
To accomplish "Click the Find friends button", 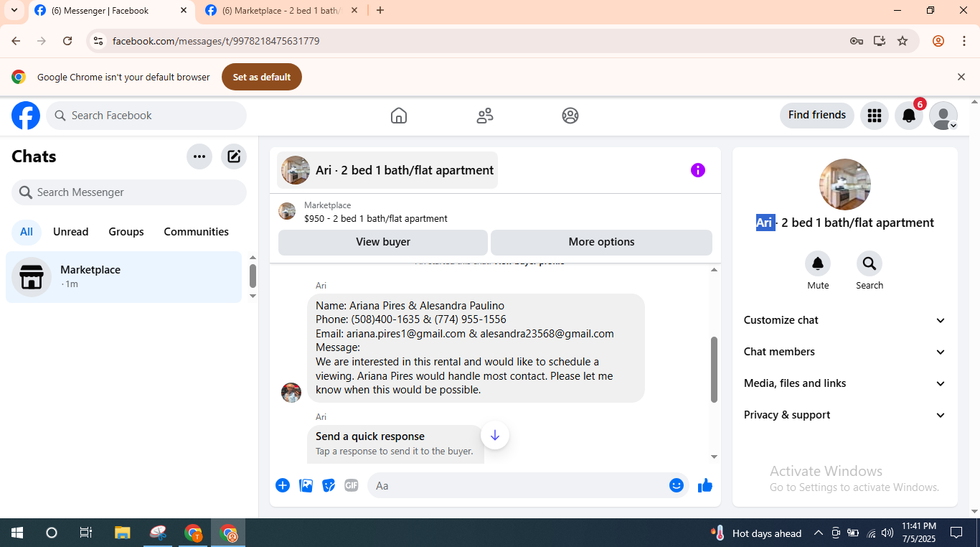I will tap(817, 116).
